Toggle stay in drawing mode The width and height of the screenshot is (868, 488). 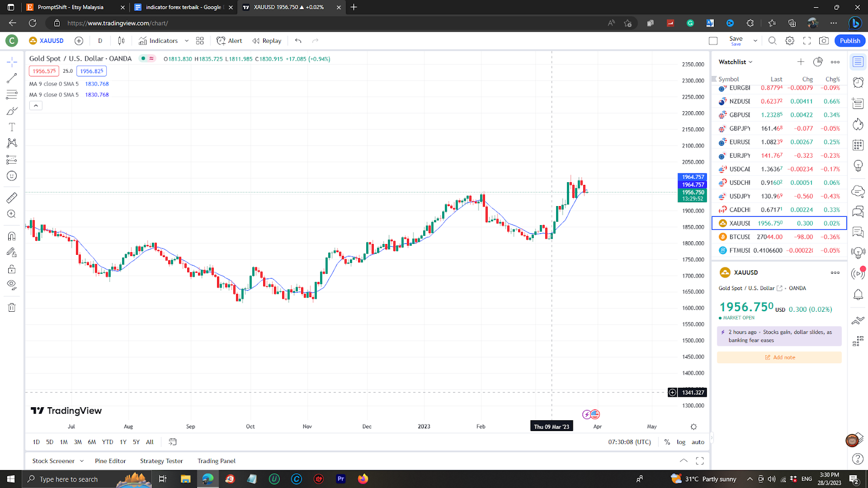12,253
